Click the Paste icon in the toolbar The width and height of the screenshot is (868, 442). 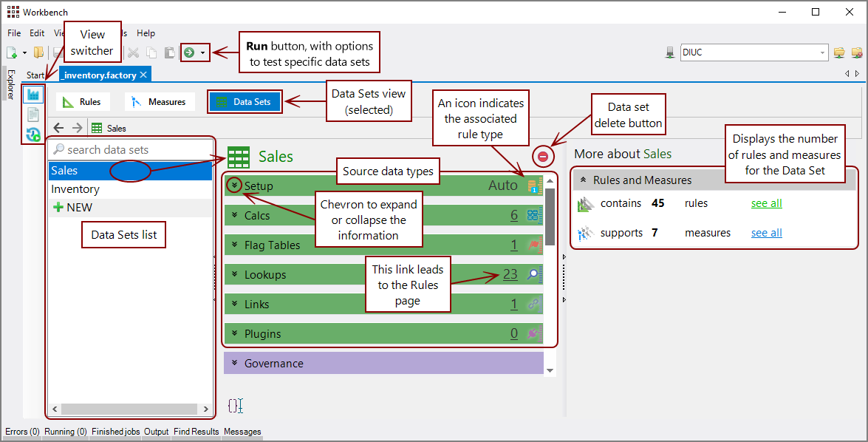pos(169,52)
